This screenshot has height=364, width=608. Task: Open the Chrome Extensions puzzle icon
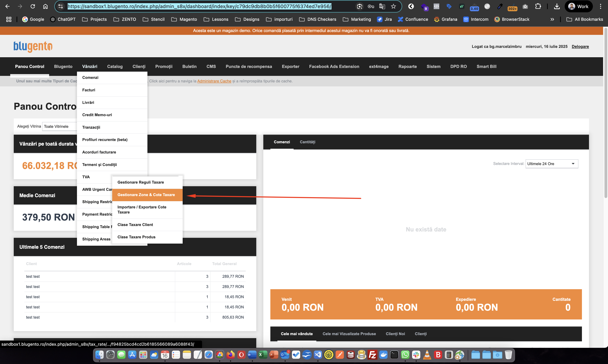[538, 6]
